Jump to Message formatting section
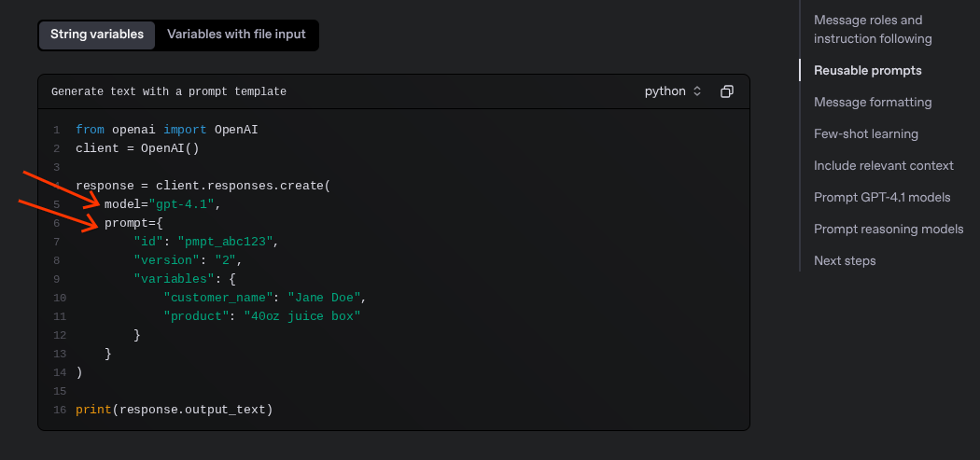 873,102
